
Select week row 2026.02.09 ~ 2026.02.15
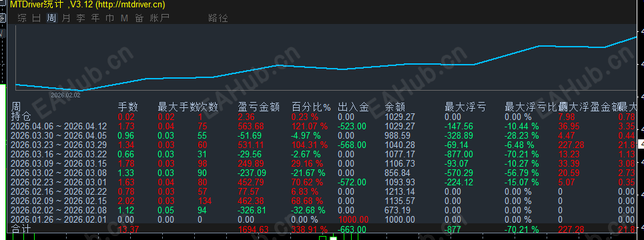click(59, 201)
